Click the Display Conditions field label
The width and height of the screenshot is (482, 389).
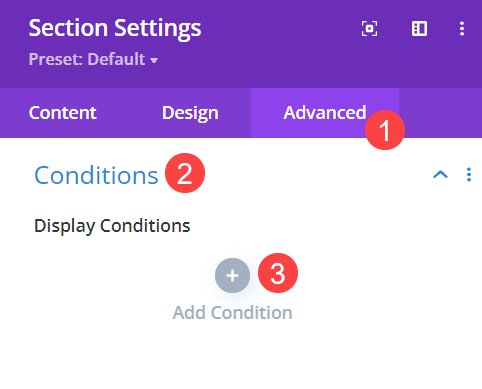112,226
